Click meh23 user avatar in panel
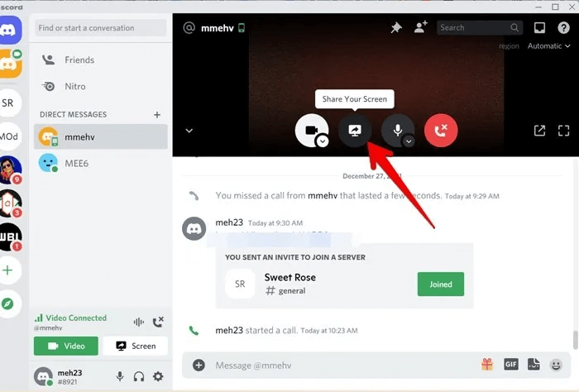The width and height of the screenshot is (579, 392). [43, 376]
